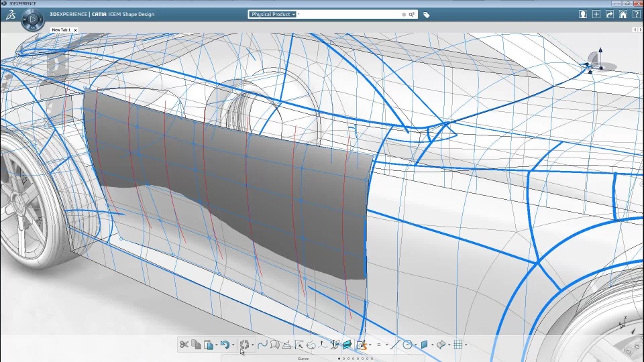Select the Circle tool icon
Screen dimensions: 644x362
pyautogui.click(x=407, y=345)
